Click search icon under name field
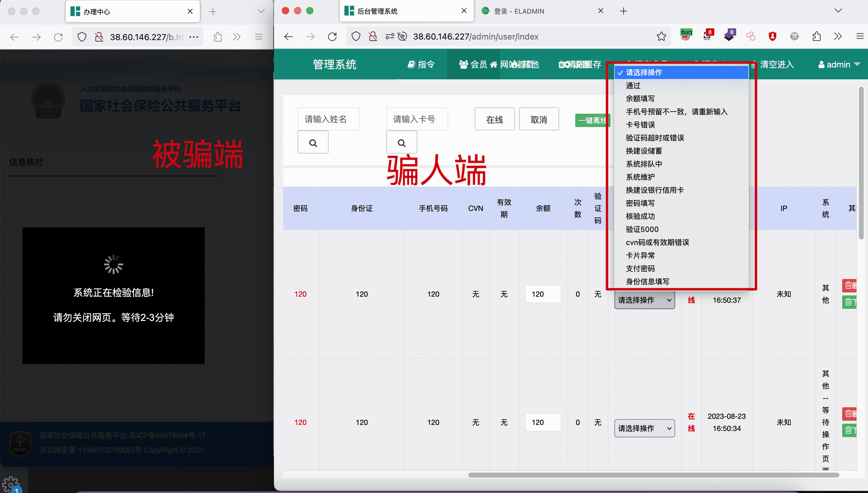The height and width of the screenshot is (493, 868). [x=313, y=143]
